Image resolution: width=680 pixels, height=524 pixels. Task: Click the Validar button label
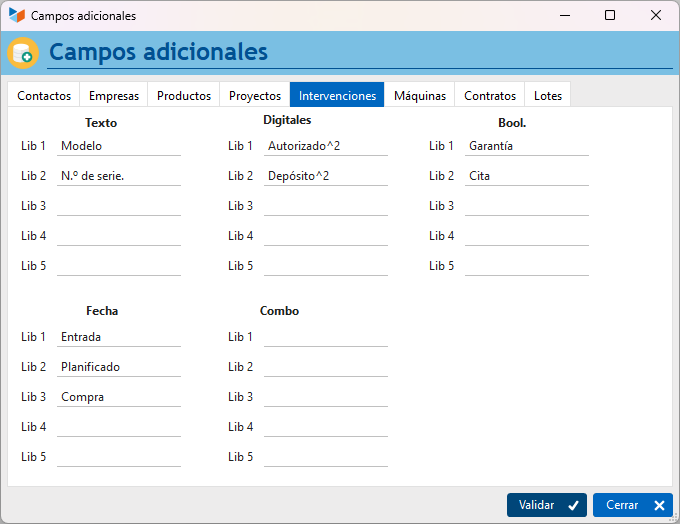pyautogui.click(x=536, y=505)
